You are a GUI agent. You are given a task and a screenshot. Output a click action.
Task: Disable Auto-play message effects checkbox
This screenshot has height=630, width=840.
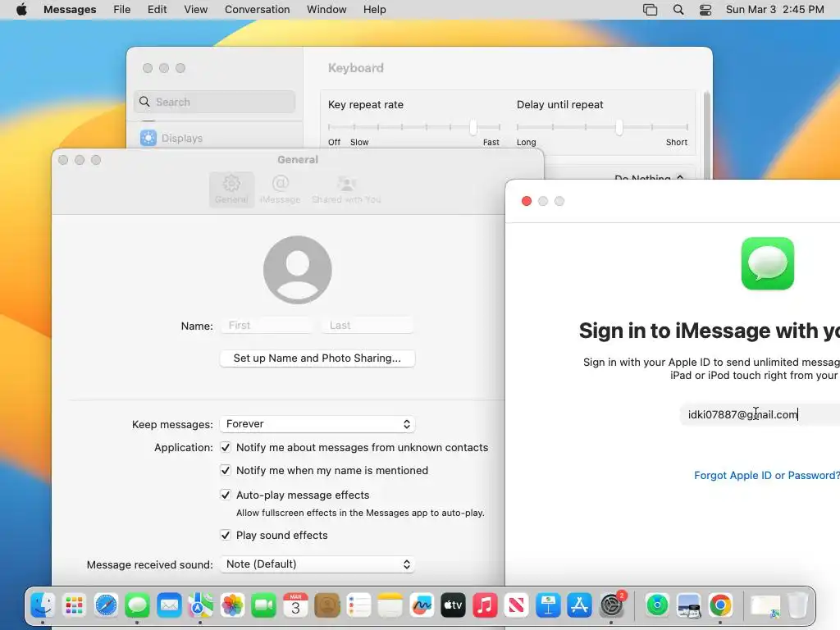pyautogui.click(x=226, y=495)
